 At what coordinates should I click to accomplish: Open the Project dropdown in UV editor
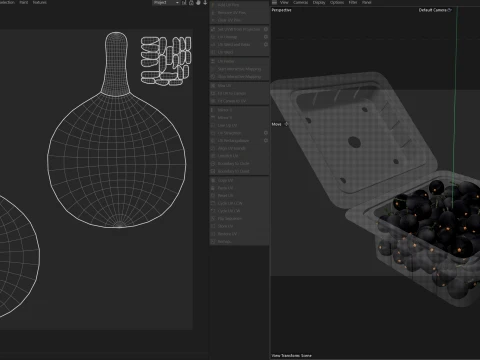click(166, 2)
